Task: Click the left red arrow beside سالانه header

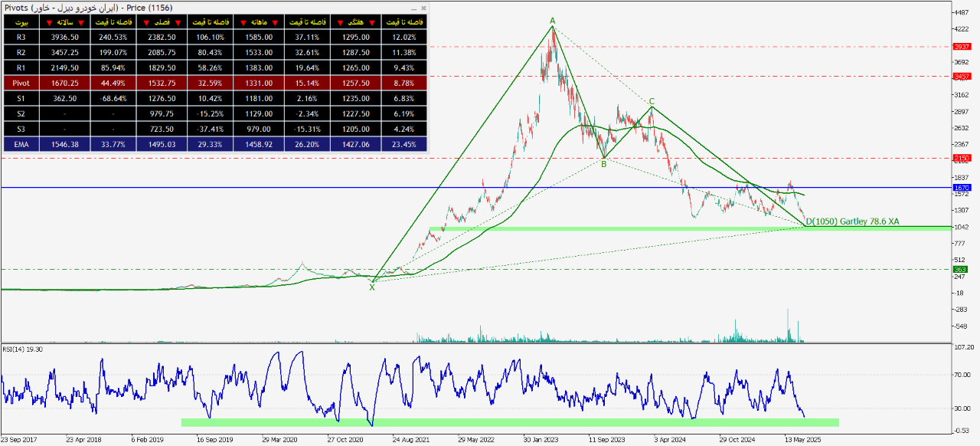Action: click(x=51, y=22)
